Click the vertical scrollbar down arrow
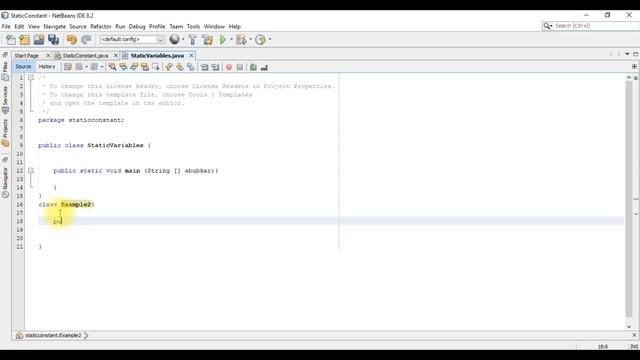 [x=629, y=327]
